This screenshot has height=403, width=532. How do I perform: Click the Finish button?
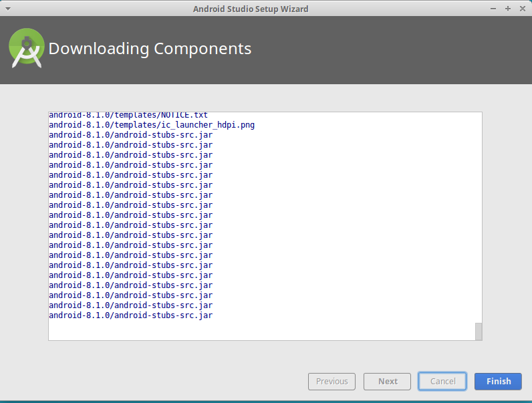click(498, 382)
